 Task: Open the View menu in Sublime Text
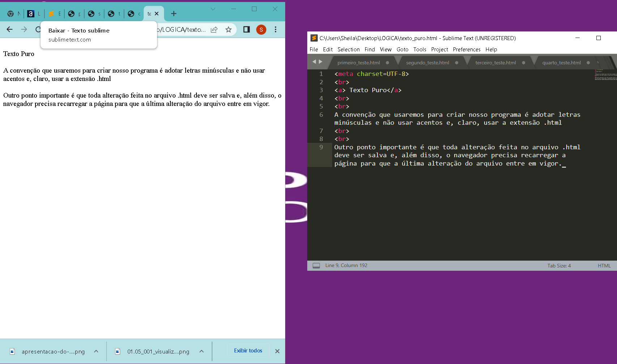(x=386, y=50)
